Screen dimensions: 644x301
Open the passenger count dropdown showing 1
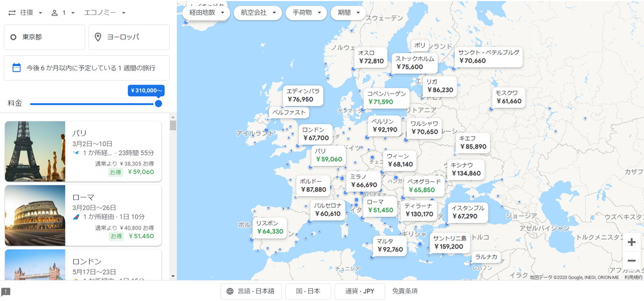point(63,13)
